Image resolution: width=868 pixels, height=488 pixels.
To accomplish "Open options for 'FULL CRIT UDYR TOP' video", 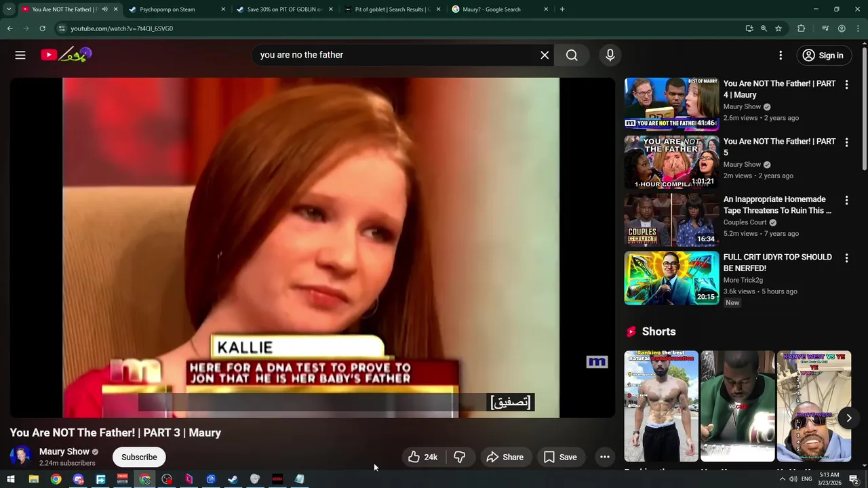I will 846,258.
